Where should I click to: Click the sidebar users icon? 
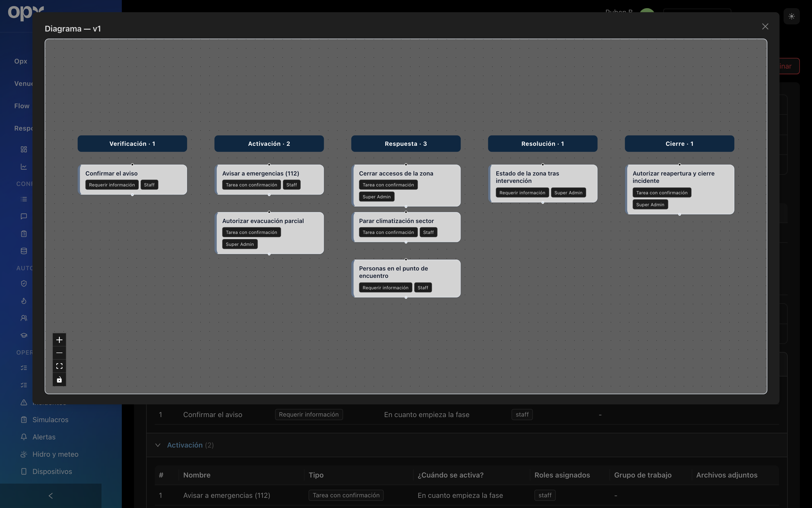point(24,318)
